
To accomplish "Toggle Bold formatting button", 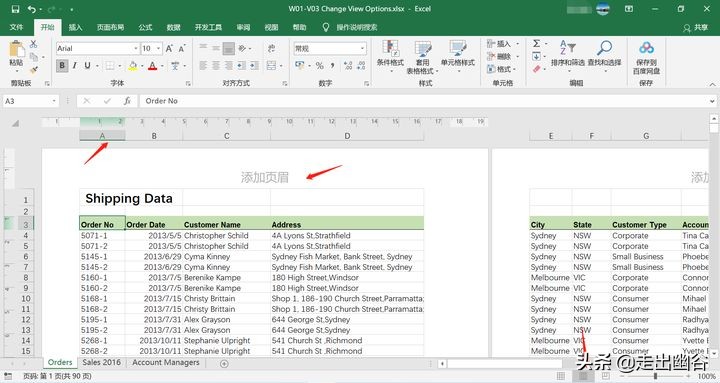I will pos(62,66).
